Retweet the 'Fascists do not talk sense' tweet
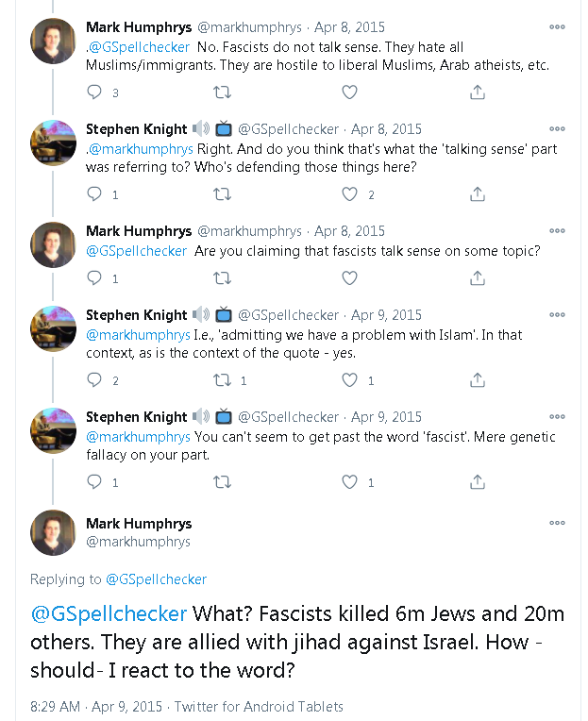The width and height of the screenshot is (588, 721). (222, 92)
